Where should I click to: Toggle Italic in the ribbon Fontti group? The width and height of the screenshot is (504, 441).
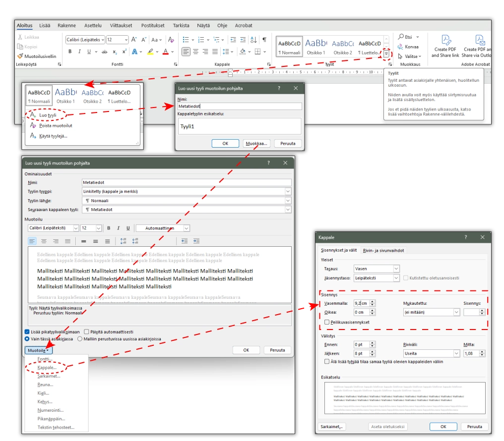tap(79, 52)
